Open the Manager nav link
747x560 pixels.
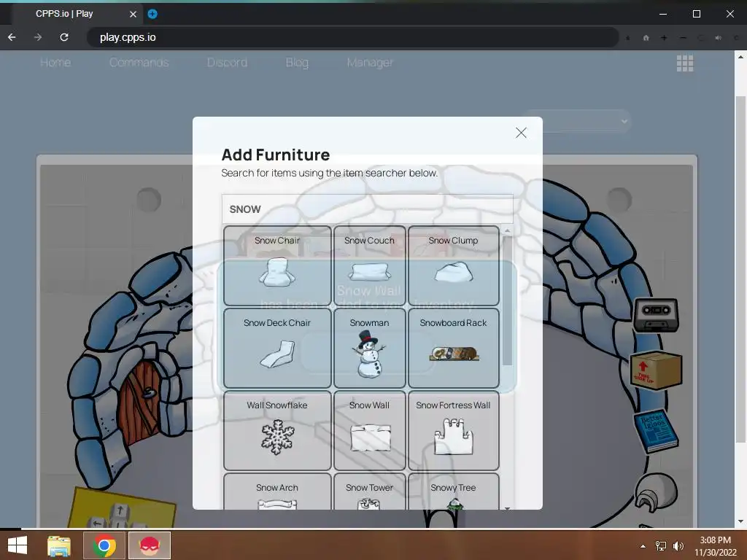point(370,63)
